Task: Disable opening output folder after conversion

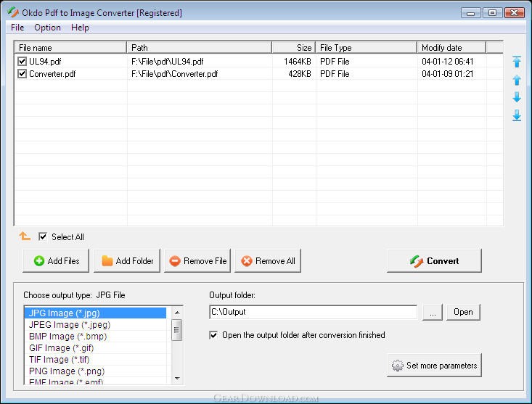Action: (x=213, y=335)
